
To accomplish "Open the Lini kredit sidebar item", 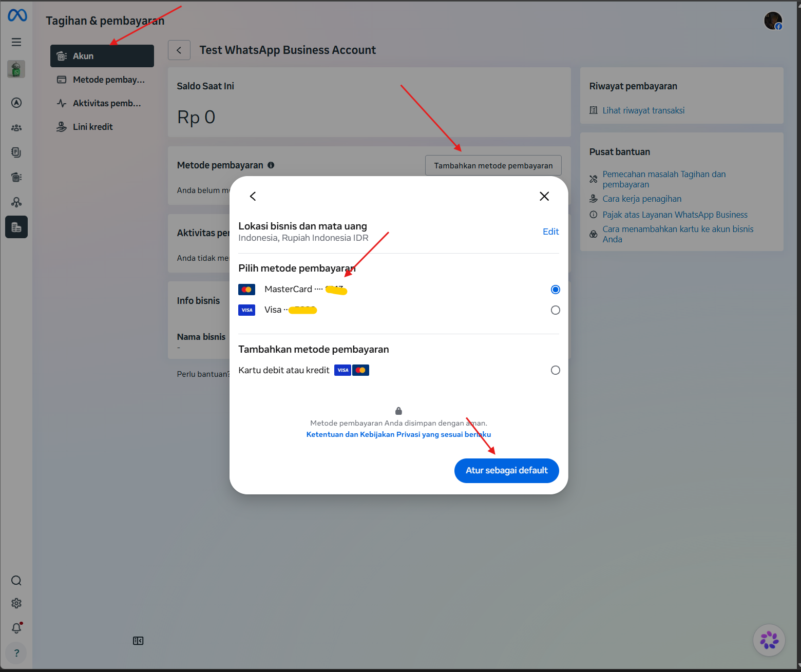I will [102, 127].
